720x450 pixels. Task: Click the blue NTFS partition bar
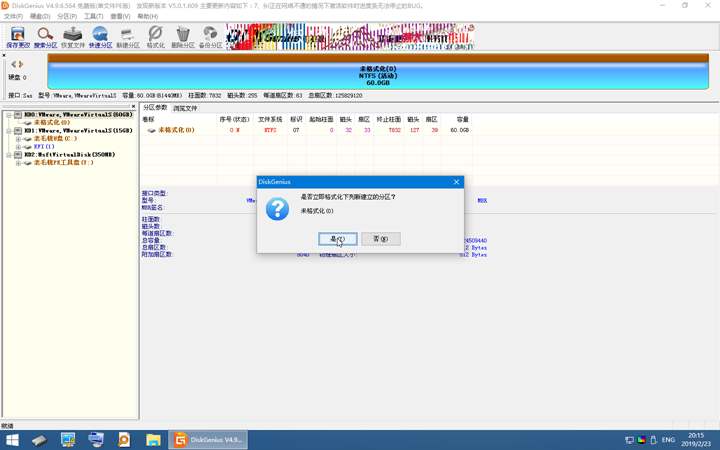(x=377, y=76)
